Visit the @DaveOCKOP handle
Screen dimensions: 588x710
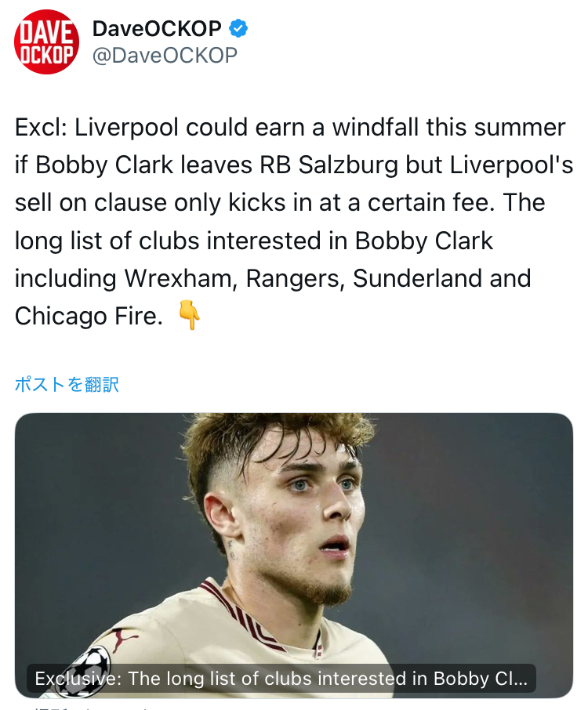click(x=165, y=55)
